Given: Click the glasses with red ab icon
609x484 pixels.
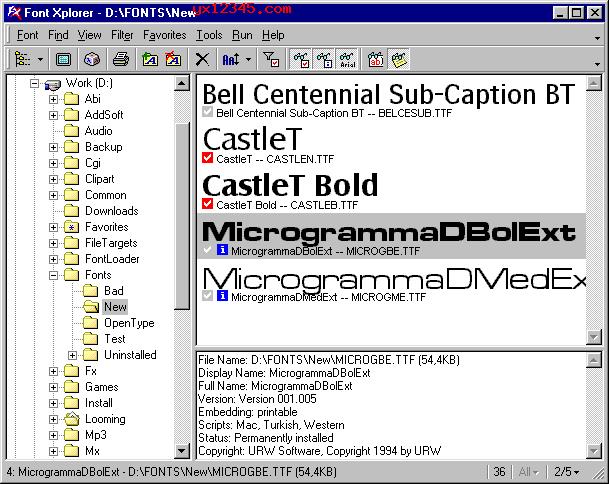Looking at the screenshot, I should click(376, 60).
